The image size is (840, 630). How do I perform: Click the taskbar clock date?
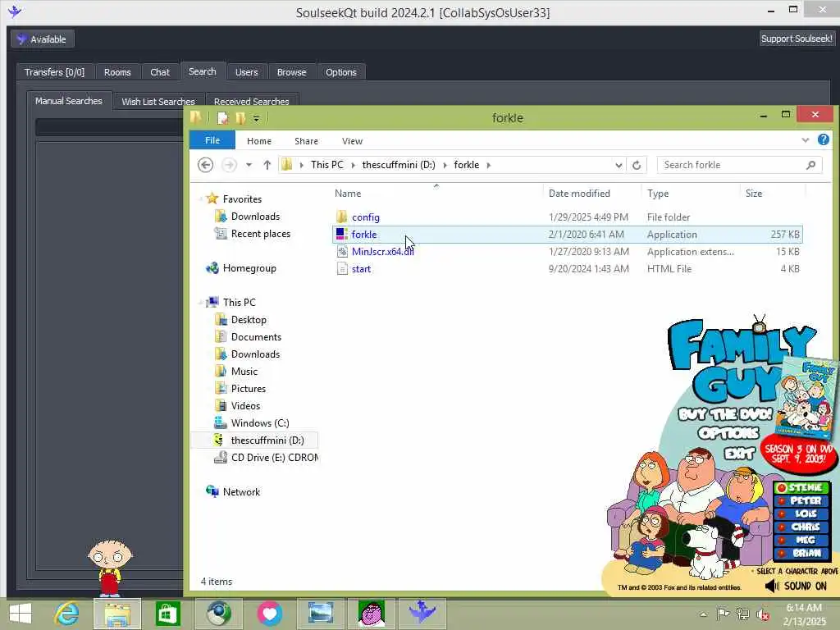click(x=804, y=622)
